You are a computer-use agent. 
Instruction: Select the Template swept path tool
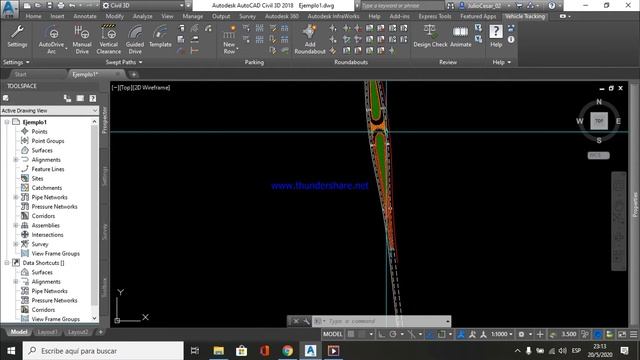point(160,36)
